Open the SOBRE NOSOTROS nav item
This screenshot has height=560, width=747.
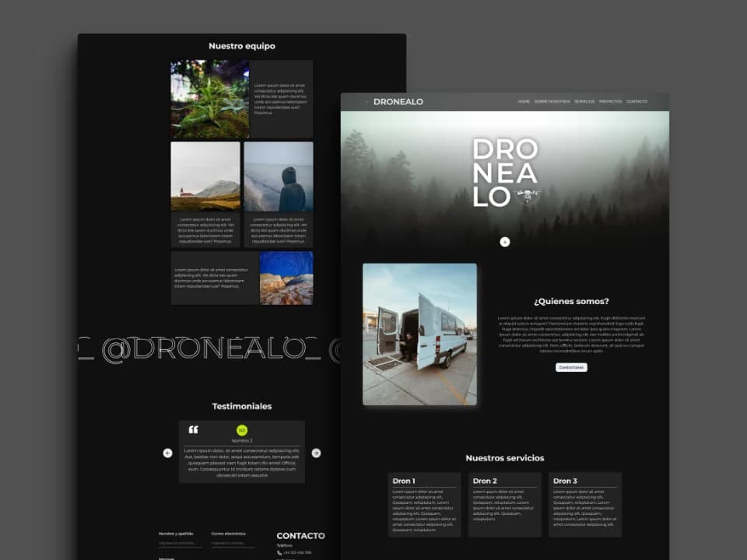click(x=552, y=101)
